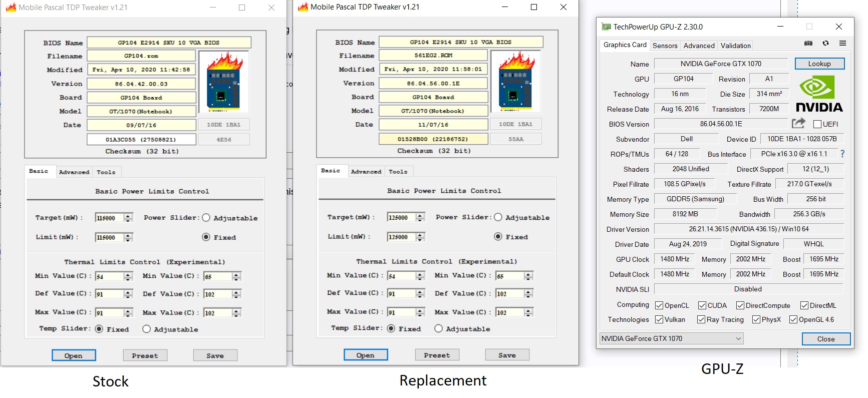Viewport: 868px width, 398px height.
Task: Click Limit 125000 stepper in Replacement window
Action: tap(420, 237)
